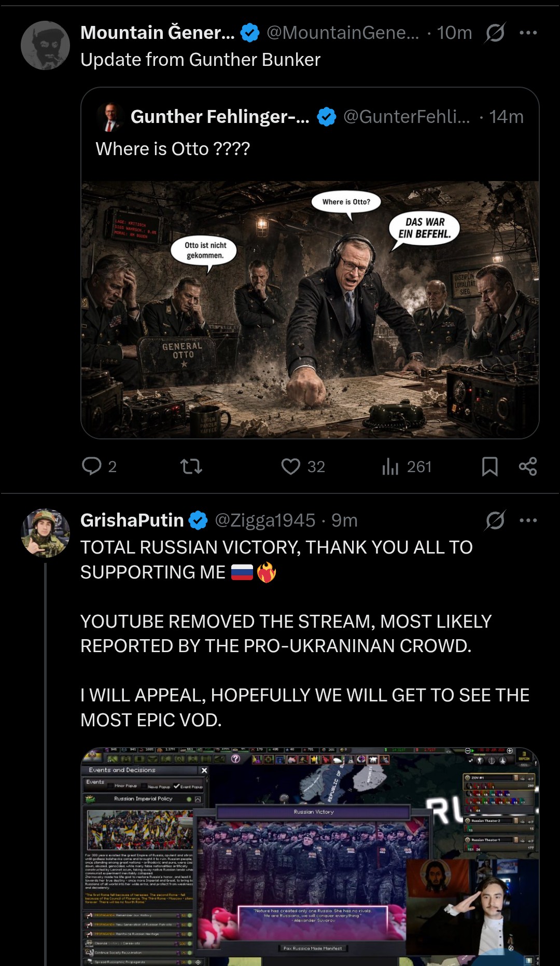
Task: Open Mountain General's profile avatar
Action: click(x=45, y=45)
